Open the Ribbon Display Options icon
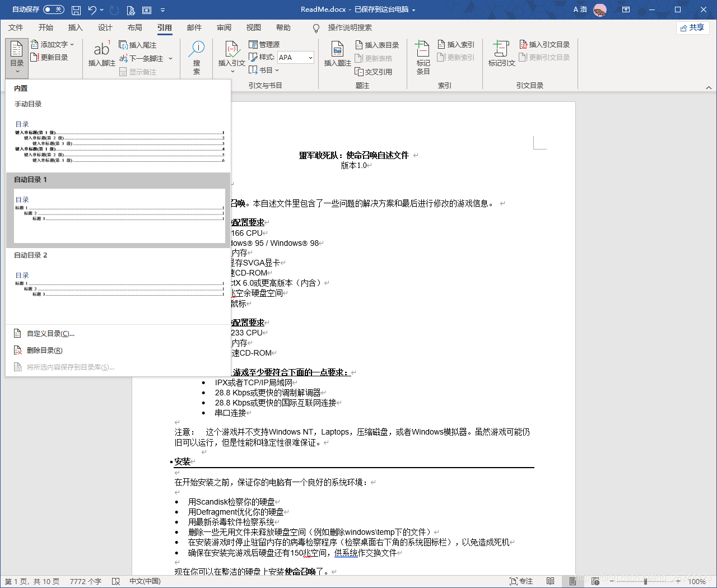Image resolution: width=717 pixels, height=588 pixels. point(626,10)
